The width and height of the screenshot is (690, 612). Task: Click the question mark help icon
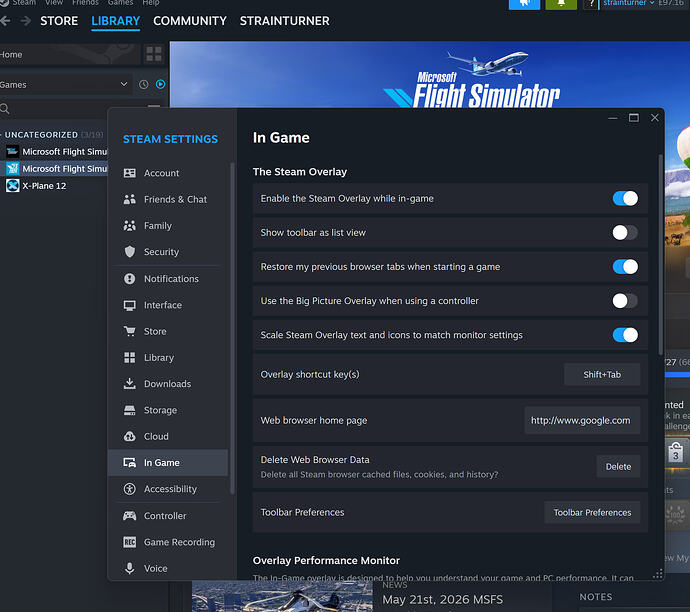tap(591, 4)
